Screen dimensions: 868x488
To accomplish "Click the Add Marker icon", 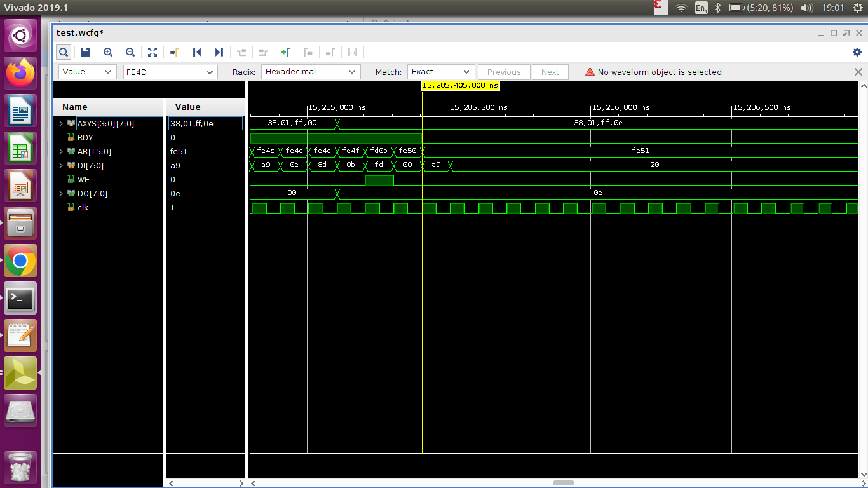I will click(285, 52).
